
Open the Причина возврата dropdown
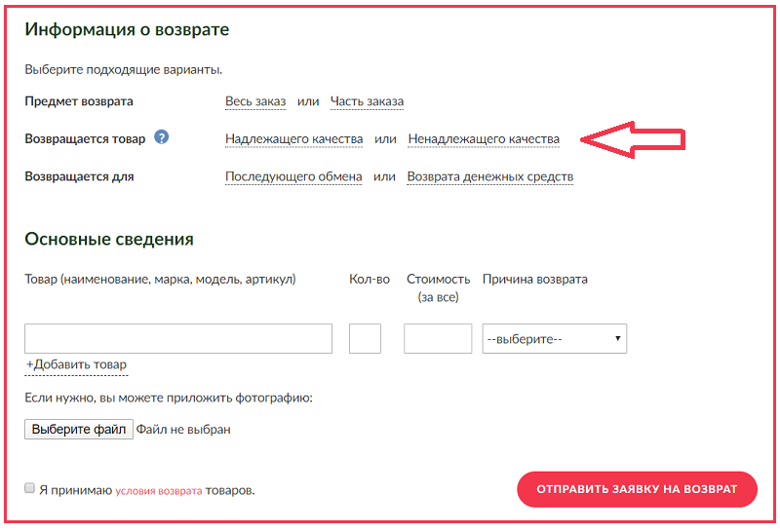point(554,339)
